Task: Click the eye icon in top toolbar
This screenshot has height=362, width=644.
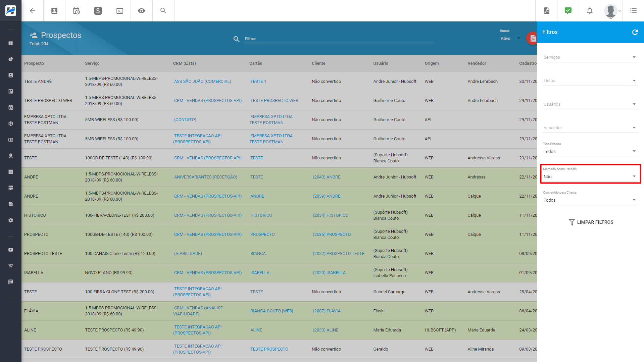Action: click(142, 11)
